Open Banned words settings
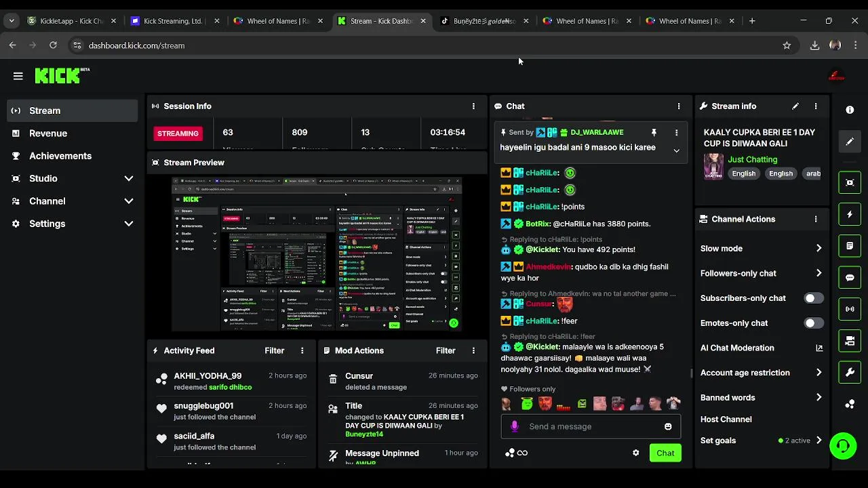 tap(762, 398)
